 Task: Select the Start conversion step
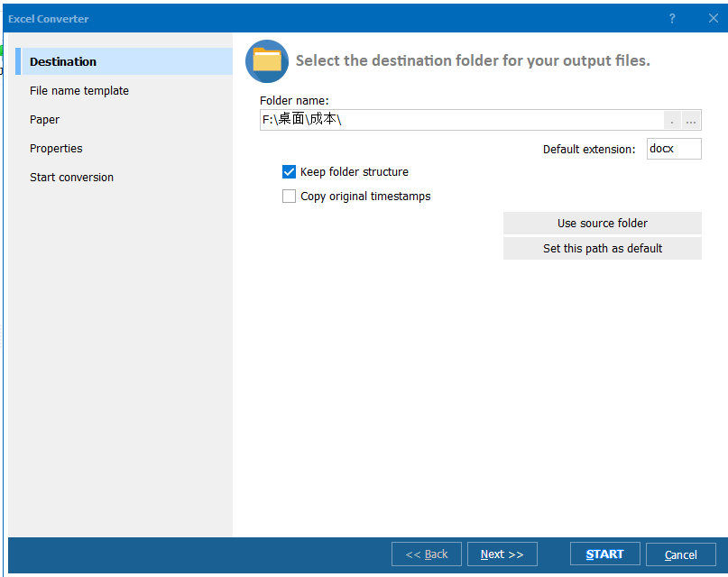click(71, 178)
